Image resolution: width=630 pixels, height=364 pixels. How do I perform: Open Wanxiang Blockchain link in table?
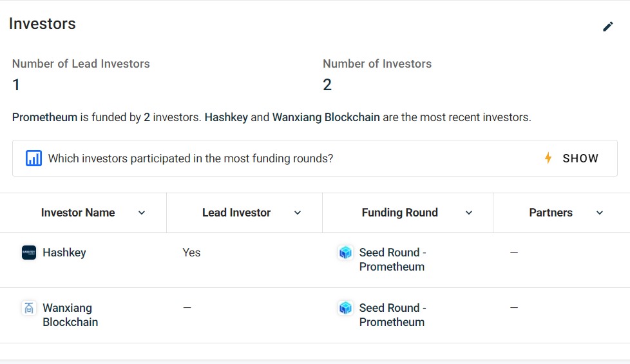coord(70,315)
